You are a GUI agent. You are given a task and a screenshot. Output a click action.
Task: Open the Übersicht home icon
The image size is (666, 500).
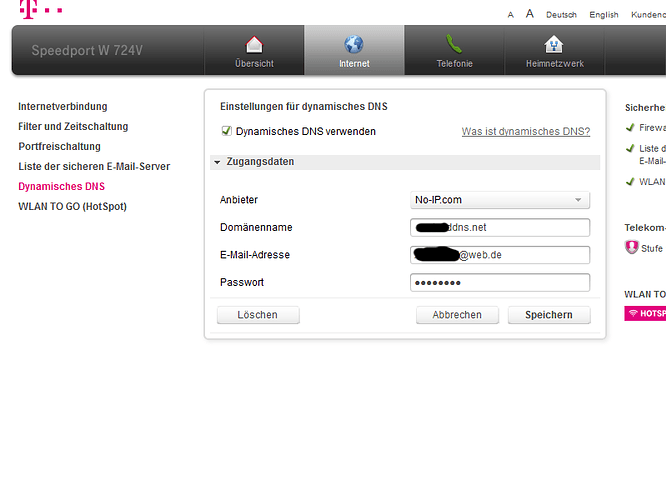click(254, 45)
